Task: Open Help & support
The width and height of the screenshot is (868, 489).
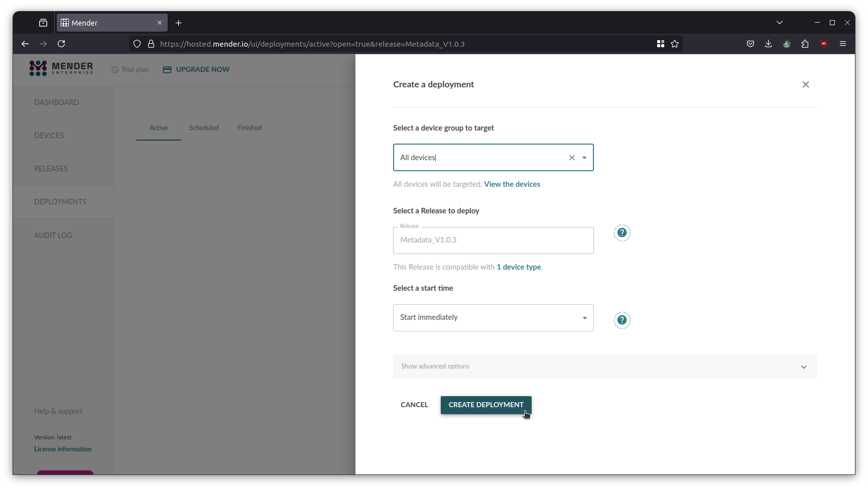Action: point(58,411)
